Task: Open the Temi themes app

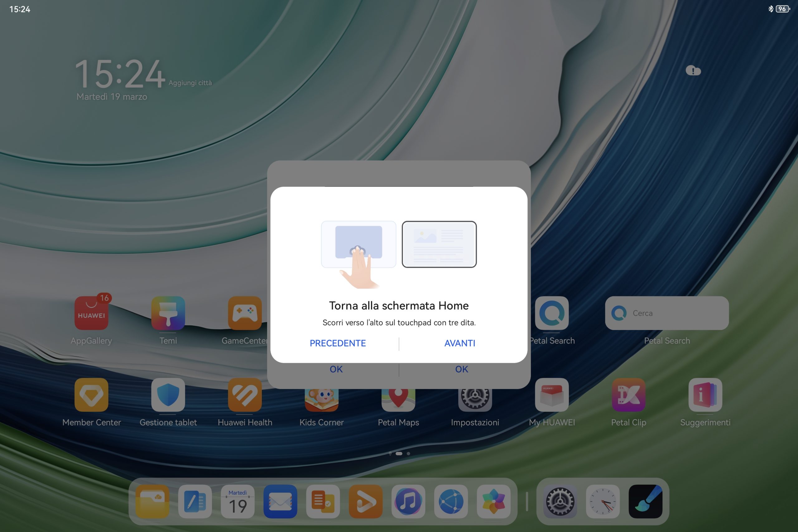Action: 168,313
